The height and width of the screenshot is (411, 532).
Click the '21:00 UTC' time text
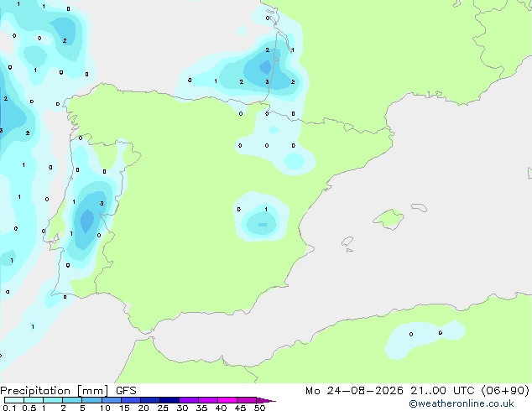(x=442, y=391)
